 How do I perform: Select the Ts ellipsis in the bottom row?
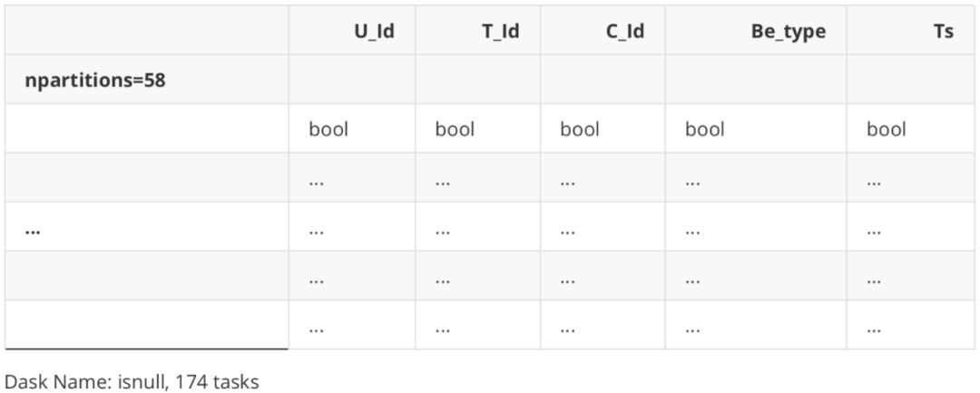pyautogui.click(x=874, y=329)
